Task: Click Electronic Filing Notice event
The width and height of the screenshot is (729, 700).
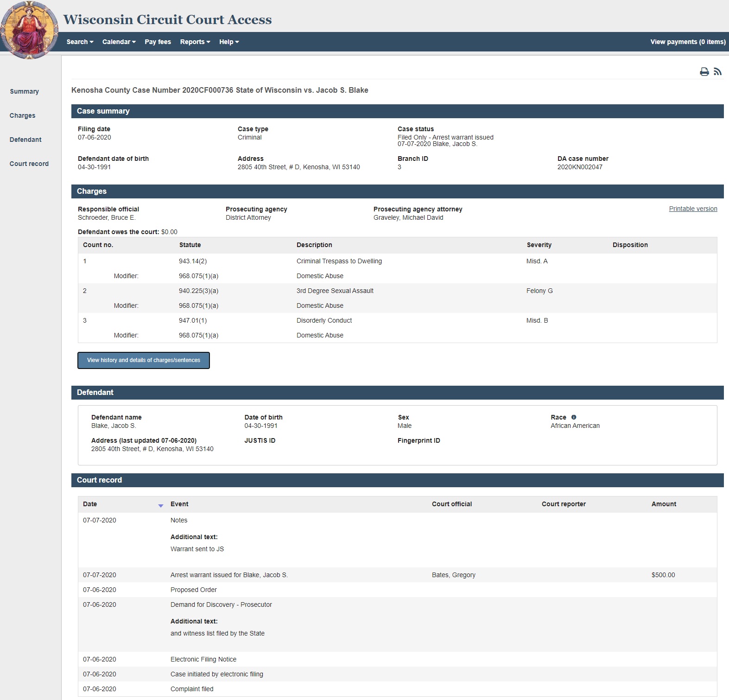Action: [203, 659]
